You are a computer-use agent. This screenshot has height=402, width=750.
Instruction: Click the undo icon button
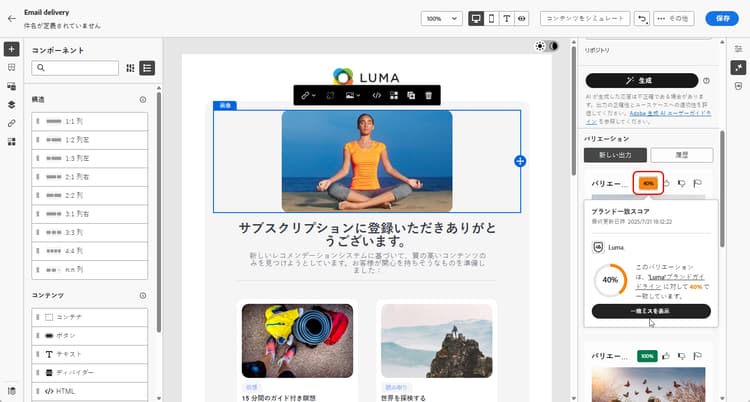[642, 19]
